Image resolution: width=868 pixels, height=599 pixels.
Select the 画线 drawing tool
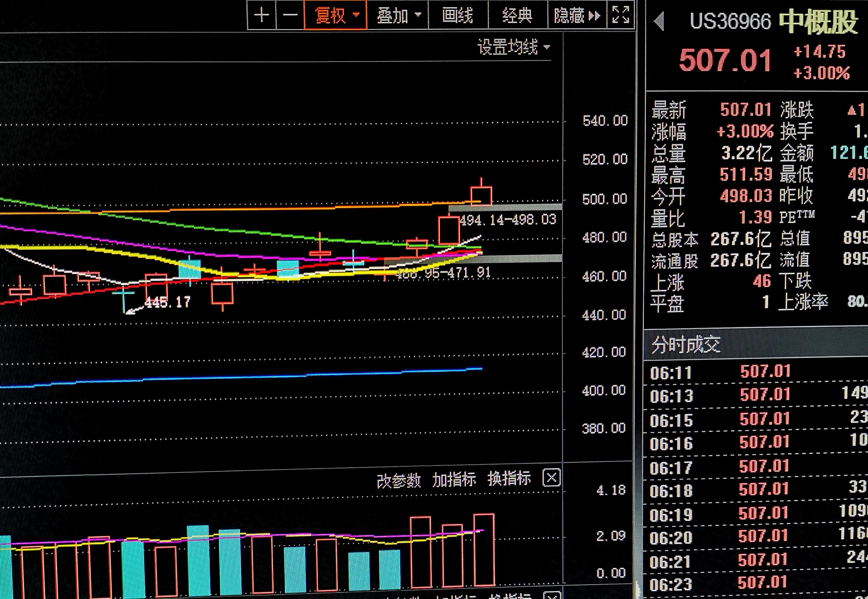click(458, 15)
